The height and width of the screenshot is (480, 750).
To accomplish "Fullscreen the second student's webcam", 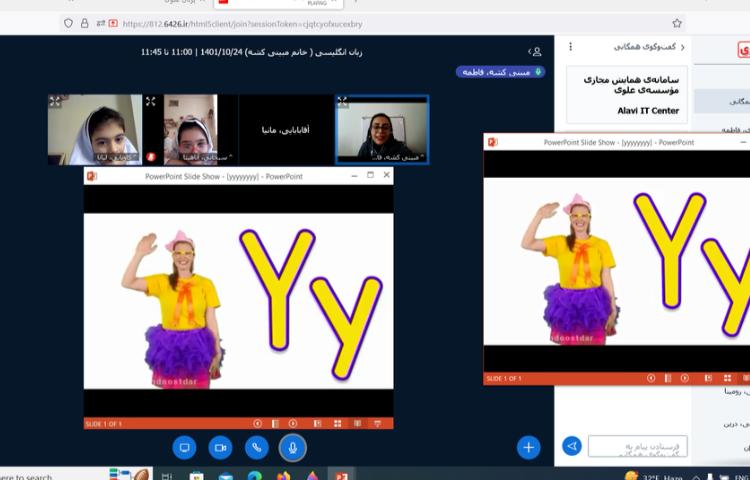I will (151, 101).
